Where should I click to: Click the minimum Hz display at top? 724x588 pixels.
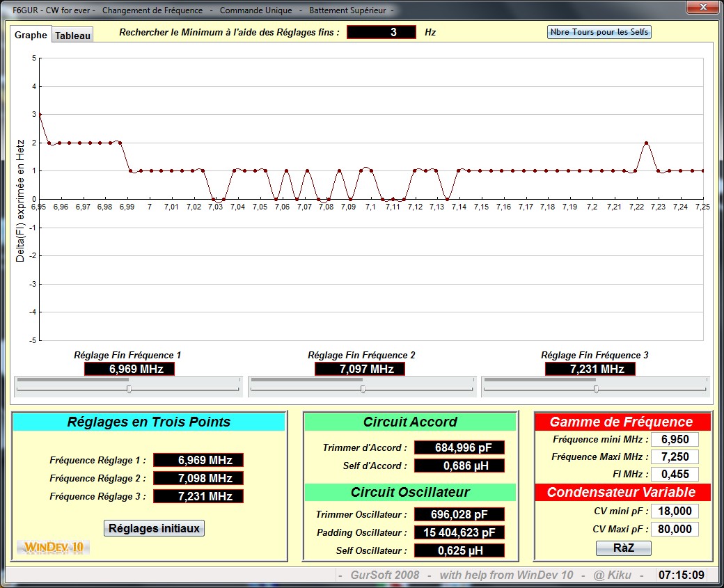381,32
